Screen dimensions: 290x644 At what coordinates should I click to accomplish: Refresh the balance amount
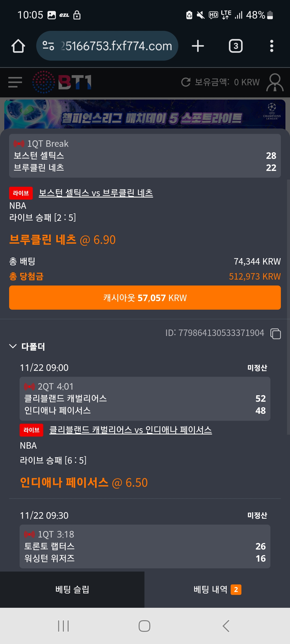[x=186, y=82]
